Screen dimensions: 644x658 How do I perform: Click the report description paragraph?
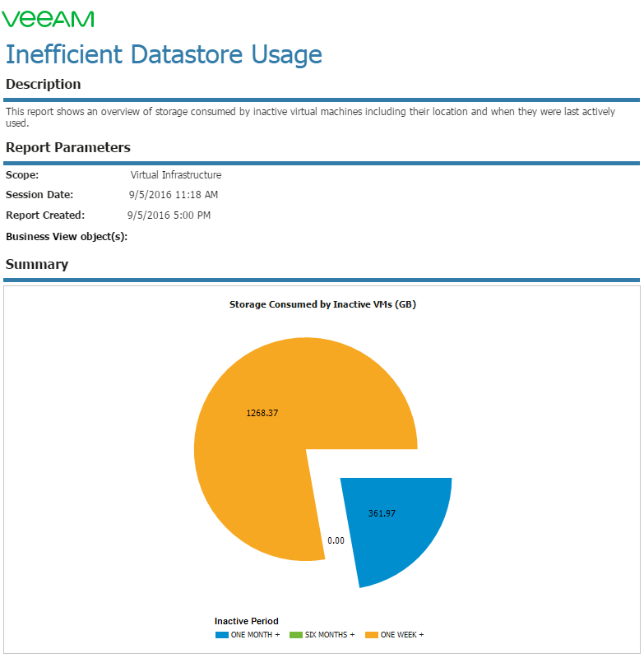310,117
